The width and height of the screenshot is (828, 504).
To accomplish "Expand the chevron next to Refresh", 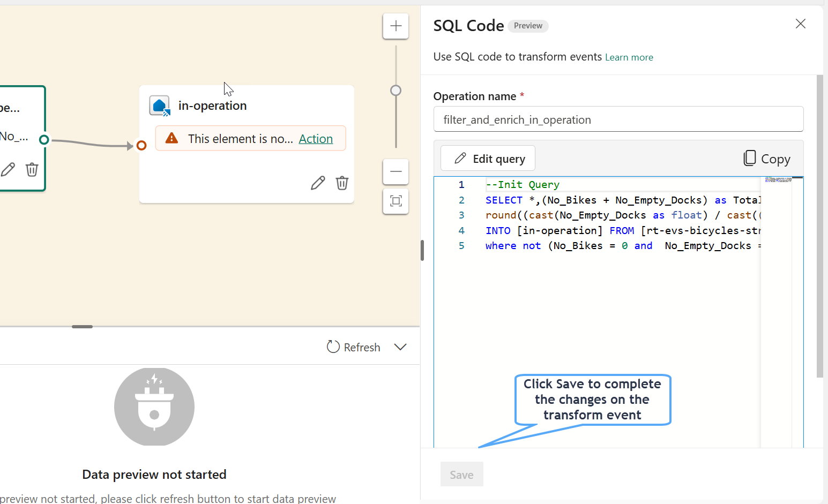I will pyautogui.click(x=400, y=347).
